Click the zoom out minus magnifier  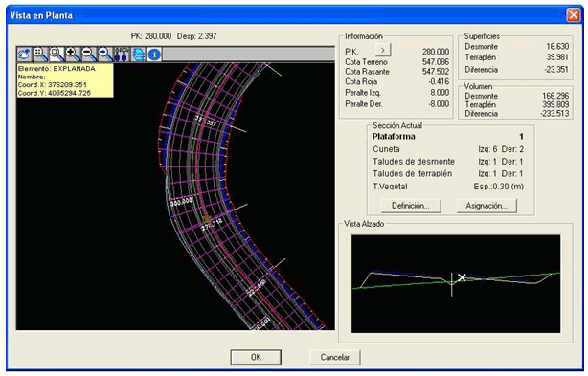[x=88, y=55]
